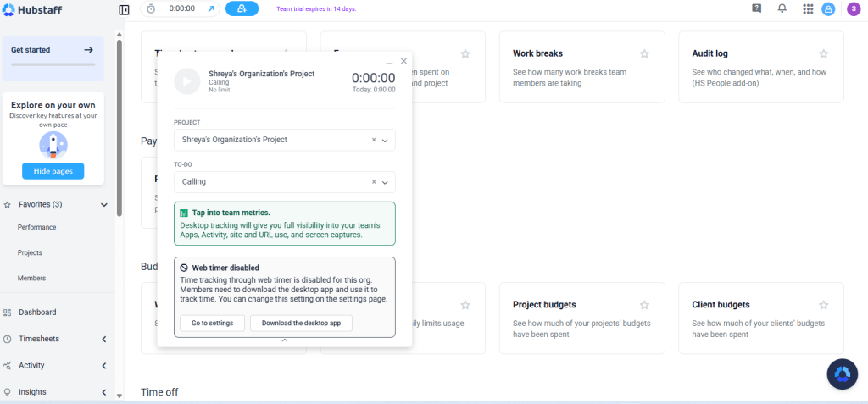This screenshot has width=868, height=404.
Task: Click the blue invite member icon button
Action: pyautogui.click(x=242, y=8)
